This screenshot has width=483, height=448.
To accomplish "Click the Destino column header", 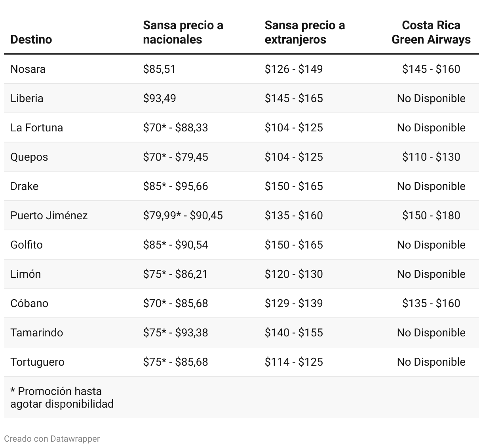I will click(x=31, y=40).
